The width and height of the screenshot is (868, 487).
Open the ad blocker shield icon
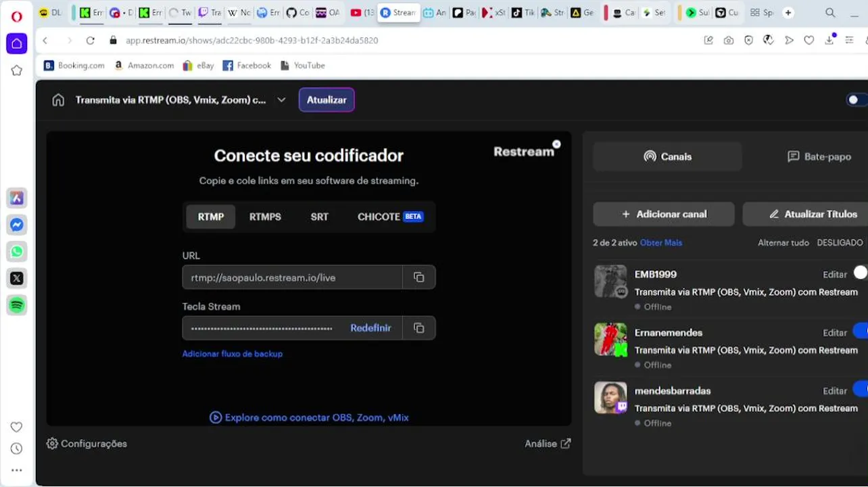748,41
